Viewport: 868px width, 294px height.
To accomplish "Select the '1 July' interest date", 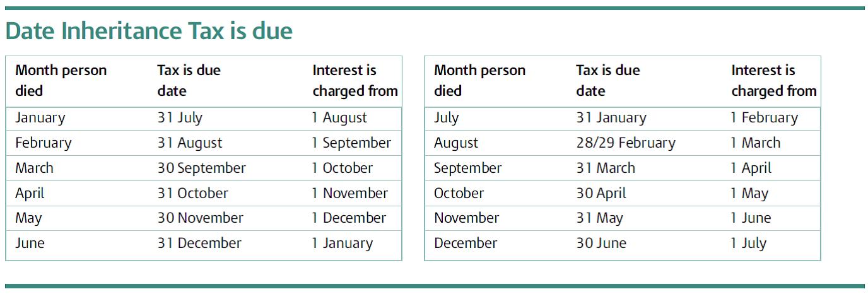I will pyautogui.click(x=748, y=244).
